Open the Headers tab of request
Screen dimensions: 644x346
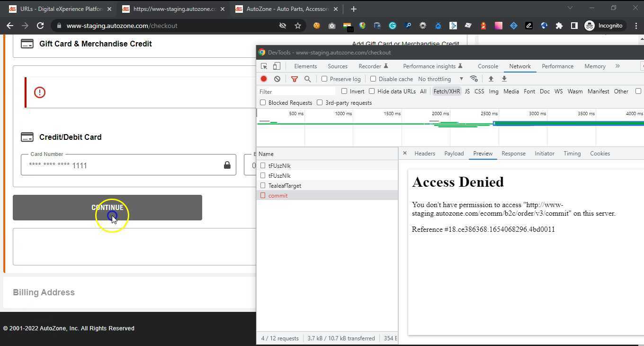(x=425, y=154)
